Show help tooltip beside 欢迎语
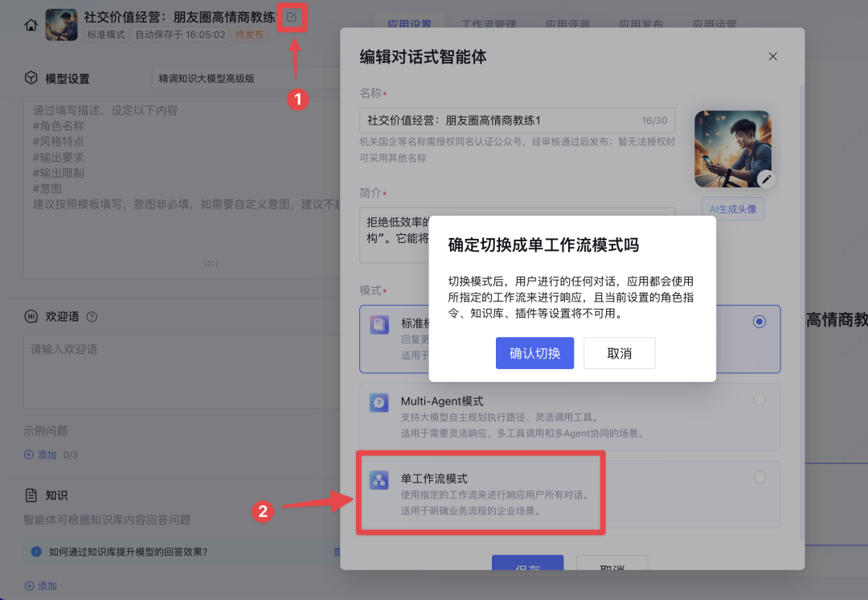This screenshot has width=868, height=600. click(x=92, y=317)
